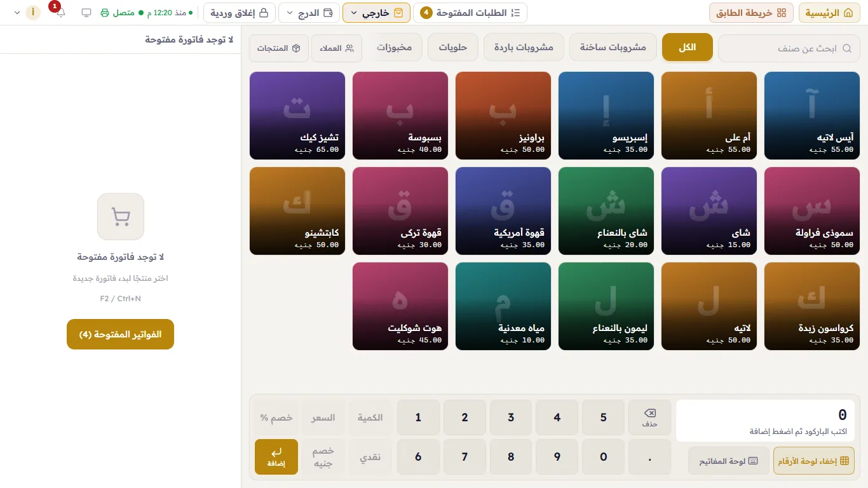Viewport: 868px width, 488px height.
Task: Switch to مخبوزات category
Action: [x=395, y=48]
